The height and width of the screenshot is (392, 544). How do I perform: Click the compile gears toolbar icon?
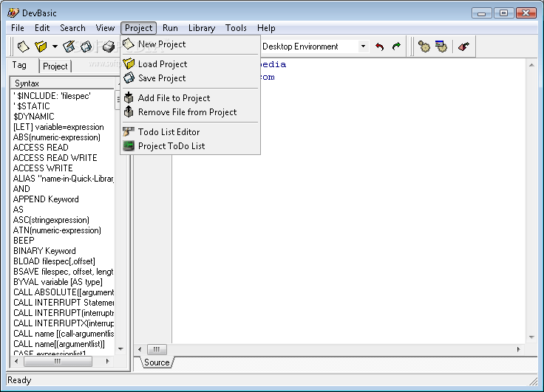(424, 47)
